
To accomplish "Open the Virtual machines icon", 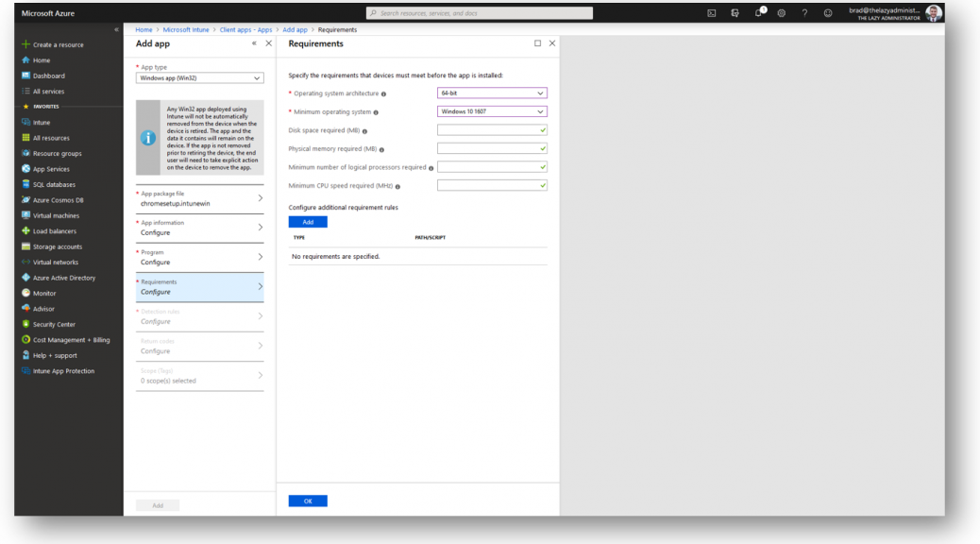I will coord(25,215).
